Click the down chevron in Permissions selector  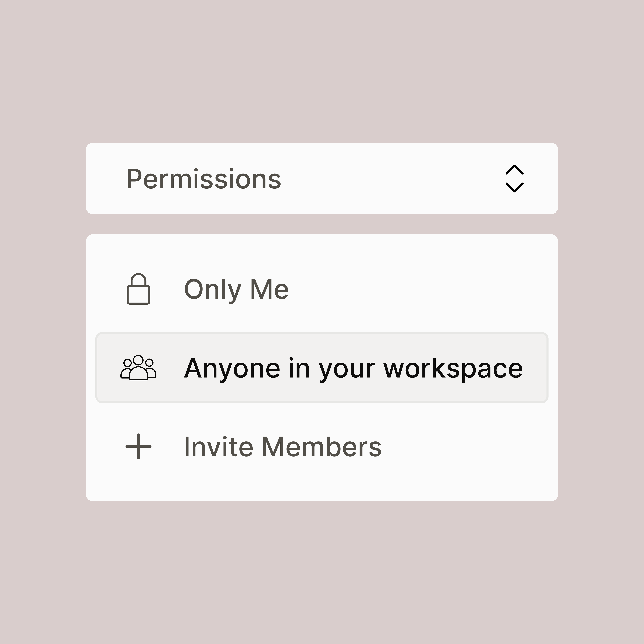click(514, 187)
